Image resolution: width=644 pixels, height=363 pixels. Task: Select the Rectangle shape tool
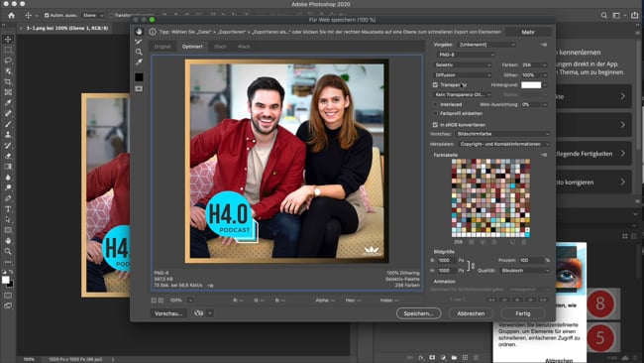pos(8,230)
